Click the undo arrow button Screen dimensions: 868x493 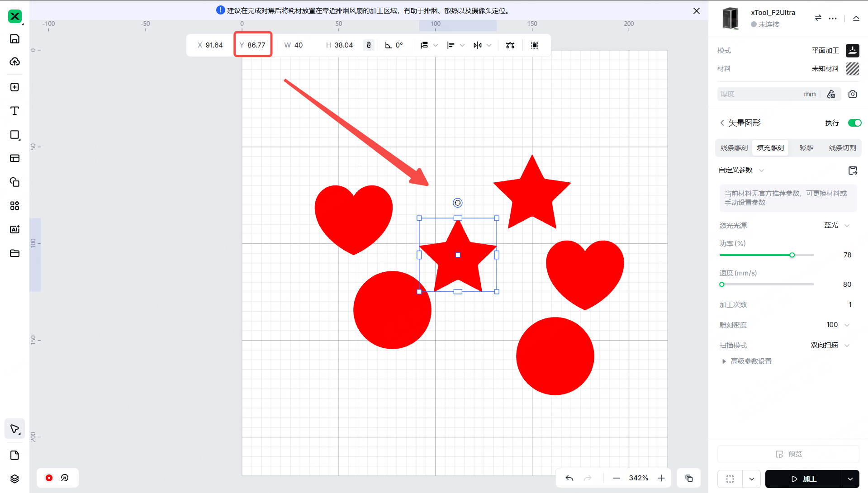point(569,478)
